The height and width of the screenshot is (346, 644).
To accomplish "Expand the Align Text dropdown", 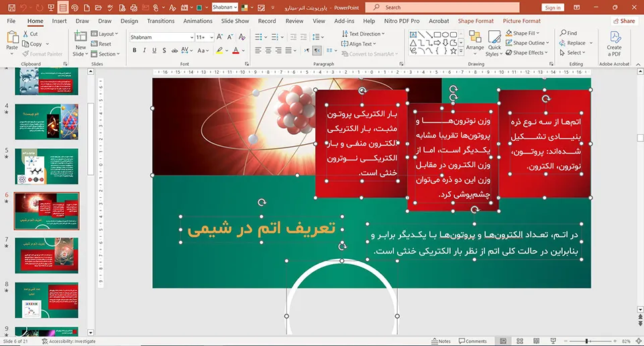I will point(358,44).
